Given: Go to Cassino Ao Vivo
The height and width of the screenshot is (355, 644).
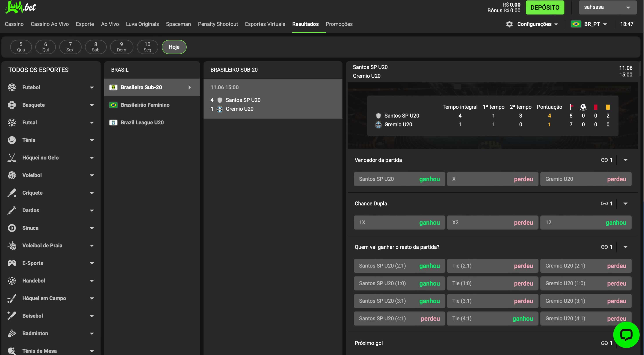Looking at the screenshot, I should click(x=50, y=24).
